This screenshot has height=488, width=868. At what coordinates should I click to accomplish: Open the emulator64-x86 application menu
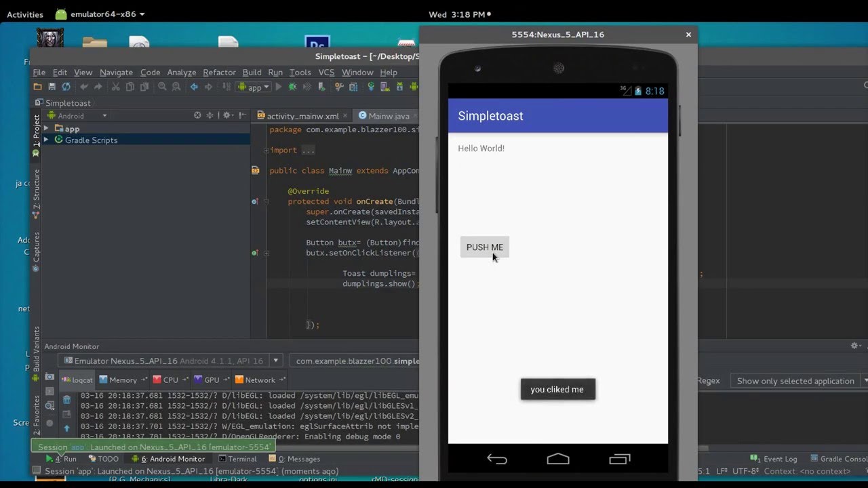click(100, 14)
